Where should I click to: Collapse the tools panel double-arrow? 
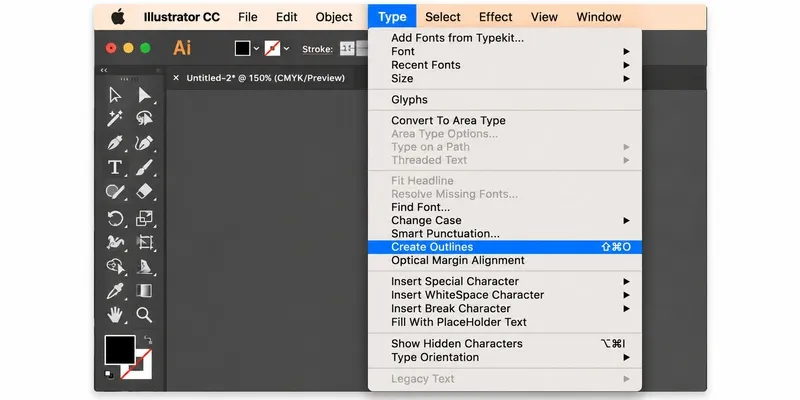click(x=104, y=70)
